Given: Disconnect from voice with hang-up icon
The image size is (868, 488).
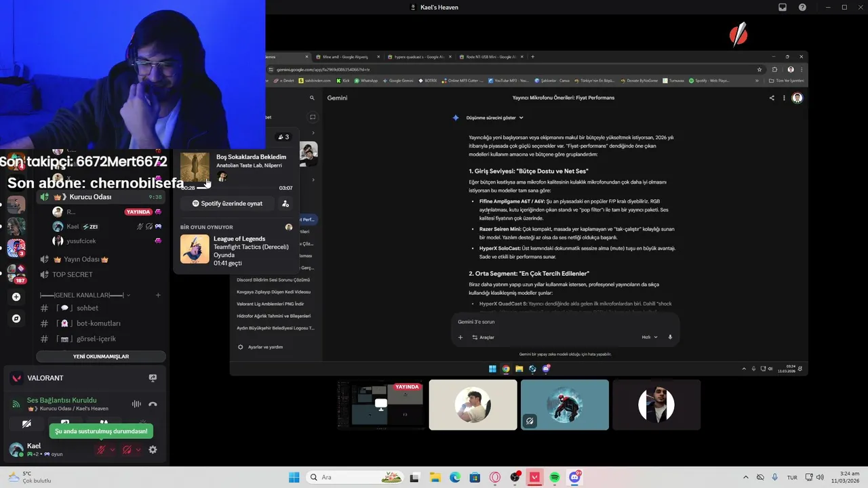Looking at the screenshot, I should pyautogui.click(x=153, y=404).
